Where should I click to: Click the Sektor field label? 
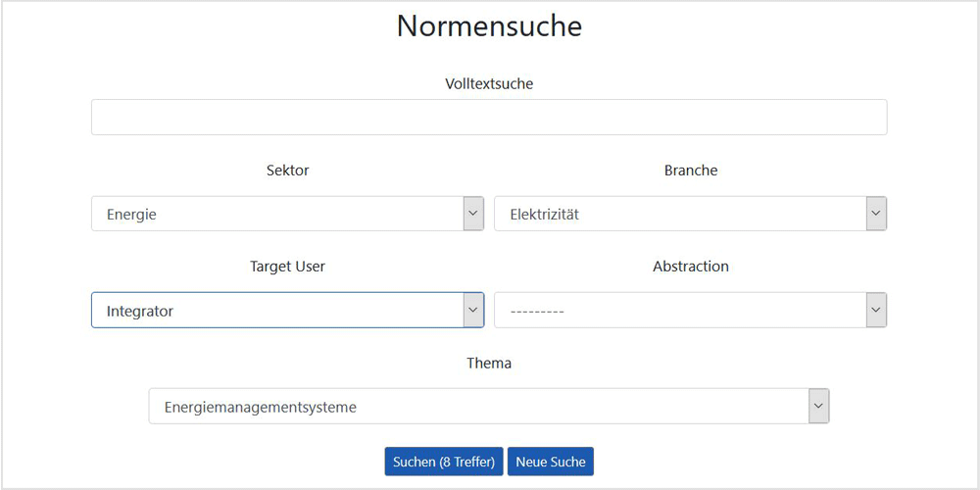pyautogui.click(x=287, y=170)
